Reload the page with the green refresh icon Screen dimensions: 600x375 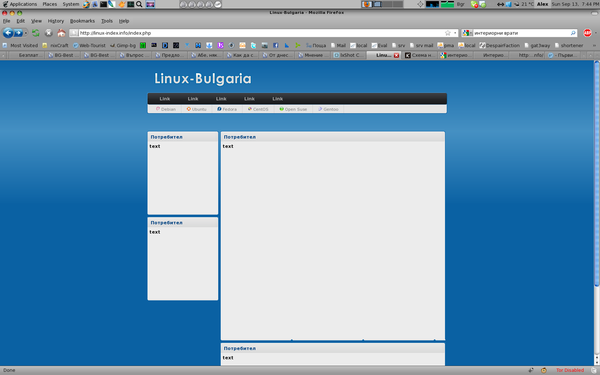[x=36, y=33]
